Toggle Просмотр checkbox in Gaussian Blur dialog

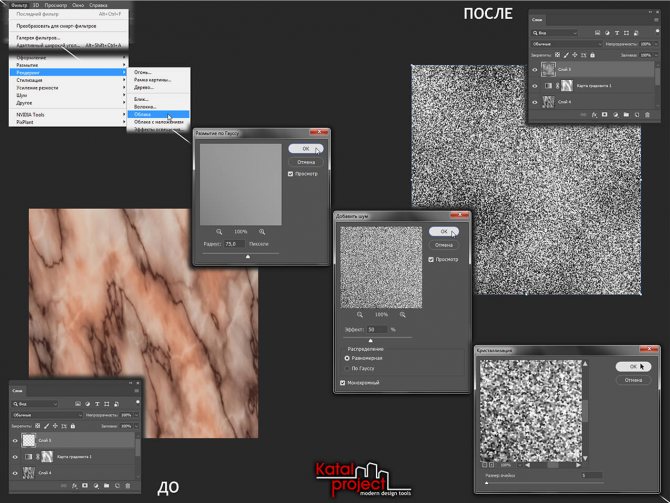pyautogui.click(x=291, y=172)
